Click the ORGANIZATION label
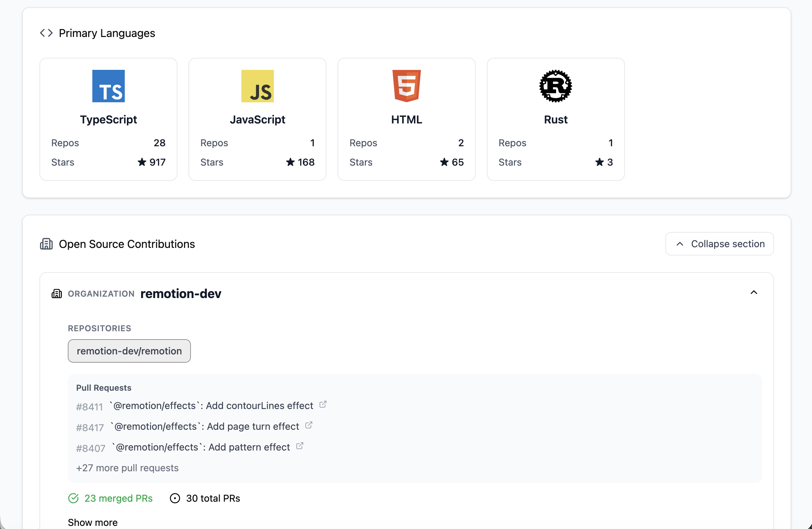The width and height of the screenshot is (812, 529). point(101,294)
